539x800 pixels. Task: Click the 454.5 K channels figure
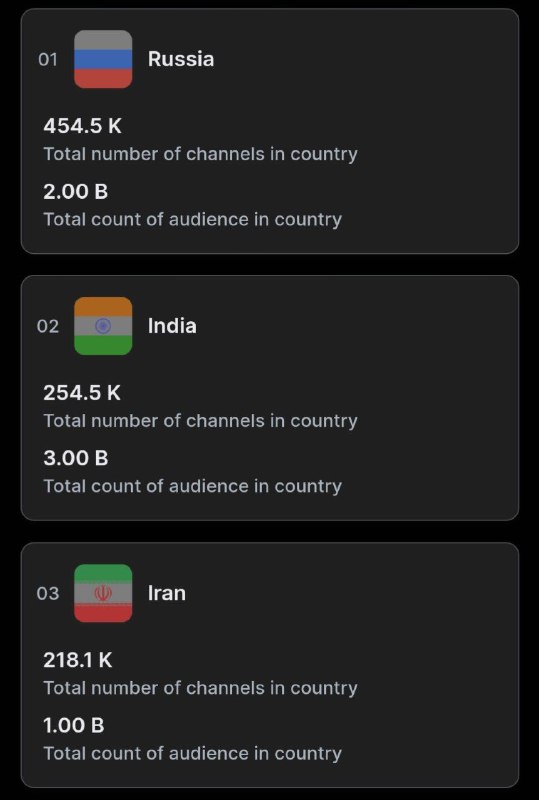(x=83, y=126)
